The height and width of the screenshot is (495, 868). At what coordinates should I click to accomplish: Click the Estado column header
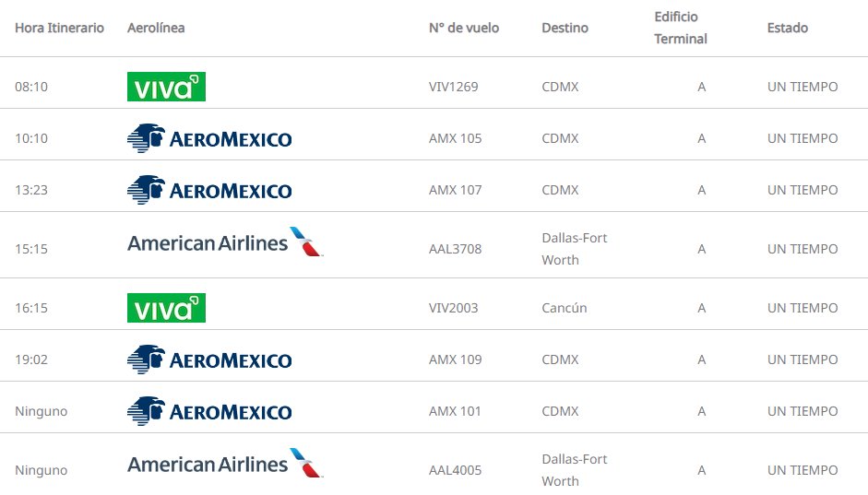(x=787, y=28)
